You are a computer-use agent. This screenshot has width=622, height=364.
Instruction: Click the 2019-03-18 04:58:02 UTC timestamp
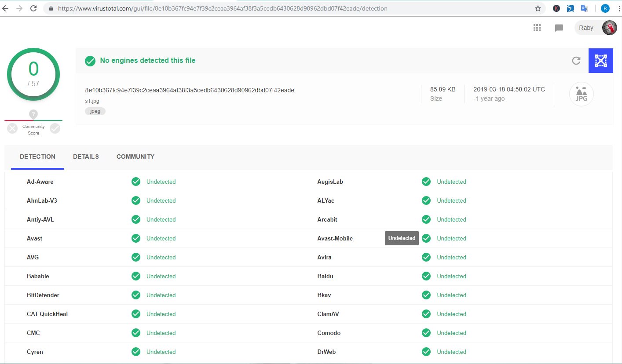click(509, 89)
